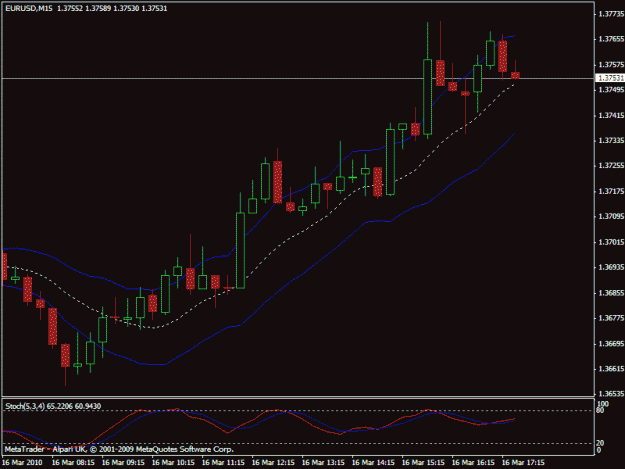Click the price axis label 1.37575

pos(611,65)
